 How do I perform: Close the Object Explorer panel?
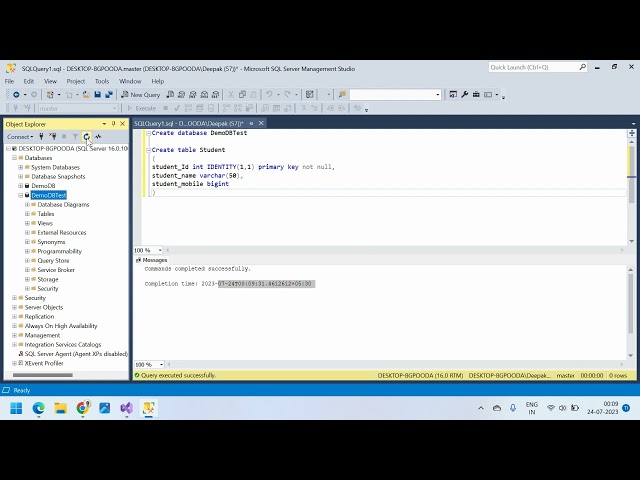click(x=122, y=124)
